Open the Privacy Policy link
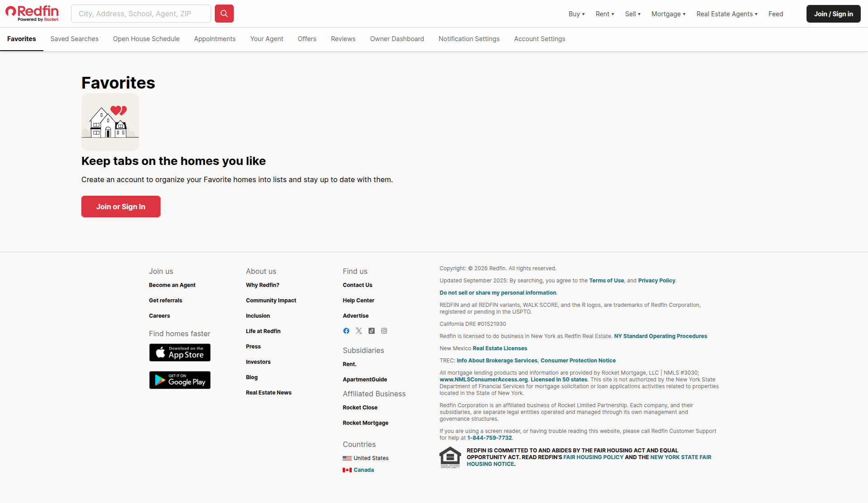The image size is (868, 503). [x=657, y=281]
